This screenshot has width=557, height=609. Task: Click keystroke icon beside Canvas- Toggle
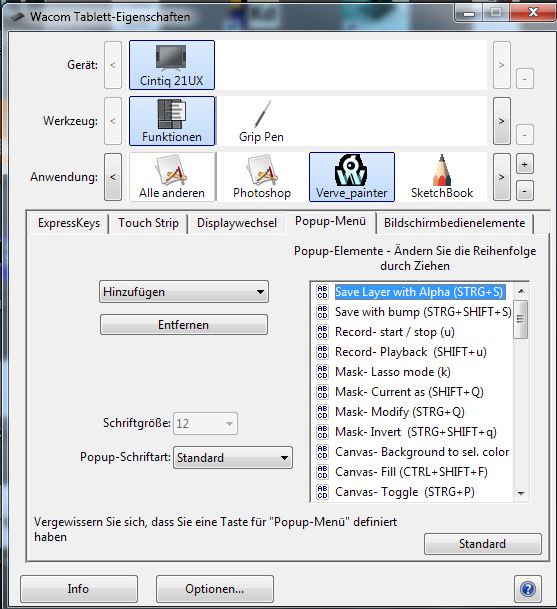tap(322, 492)
